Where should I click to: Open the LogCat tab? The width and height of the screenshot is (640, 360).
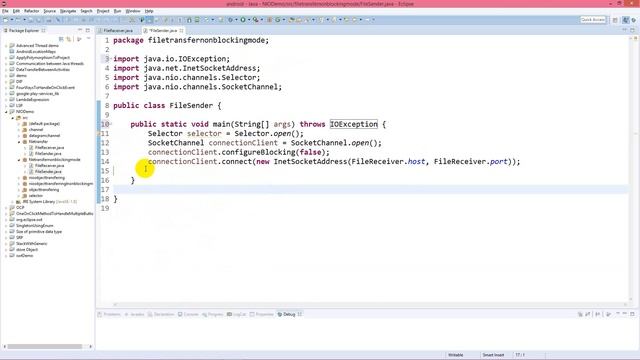pyautogui.click(x=237, y=314)
